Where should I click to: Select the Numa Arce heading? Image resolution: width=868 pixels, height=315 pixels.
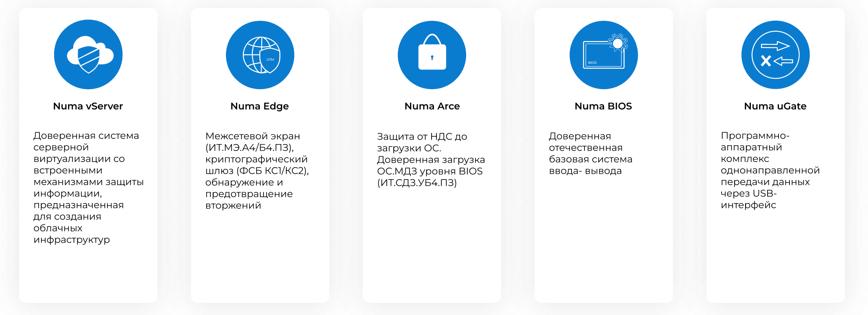432,106
